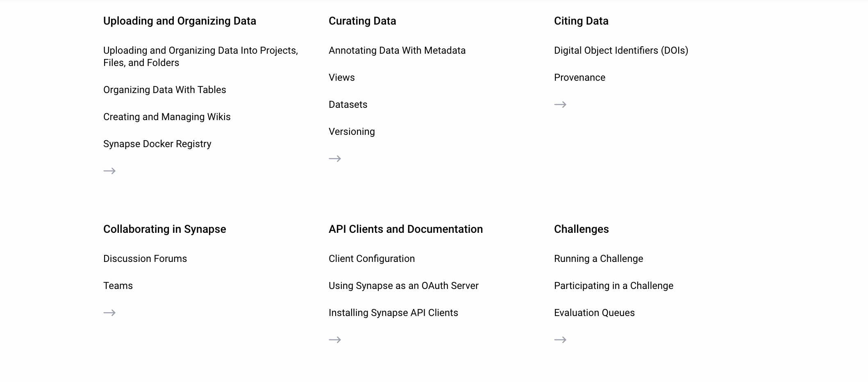The height and width of the screenshot is (382, 868).
Task: Go to the Versioning page
Action: point(352,132)
